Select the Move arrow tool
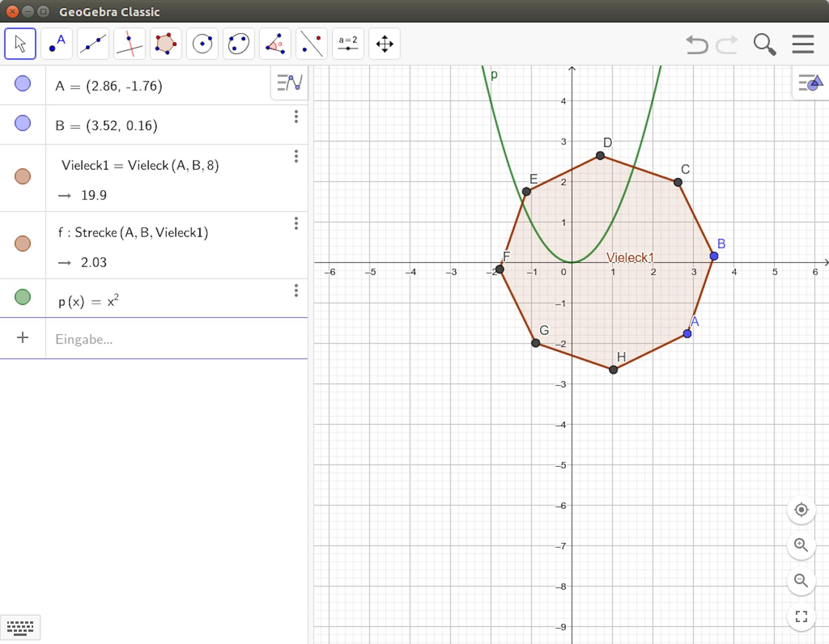This screenshot has width=829, height=644. [20, 44]
